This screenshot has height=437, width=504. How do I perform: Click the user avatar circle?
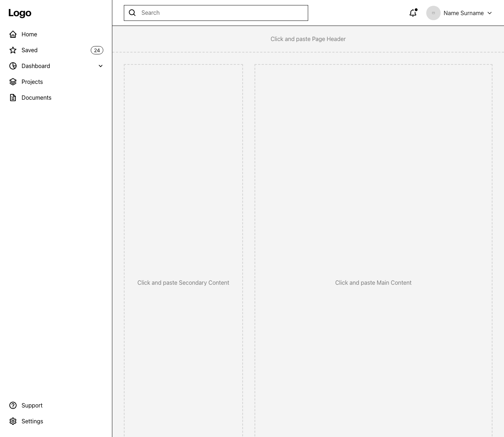433,13
